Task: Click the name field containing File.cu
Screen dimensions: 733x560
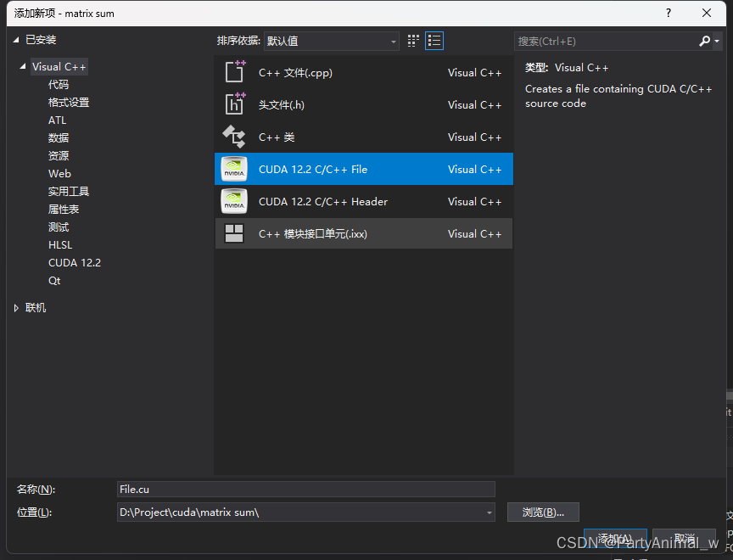Action: coord(306,490)
